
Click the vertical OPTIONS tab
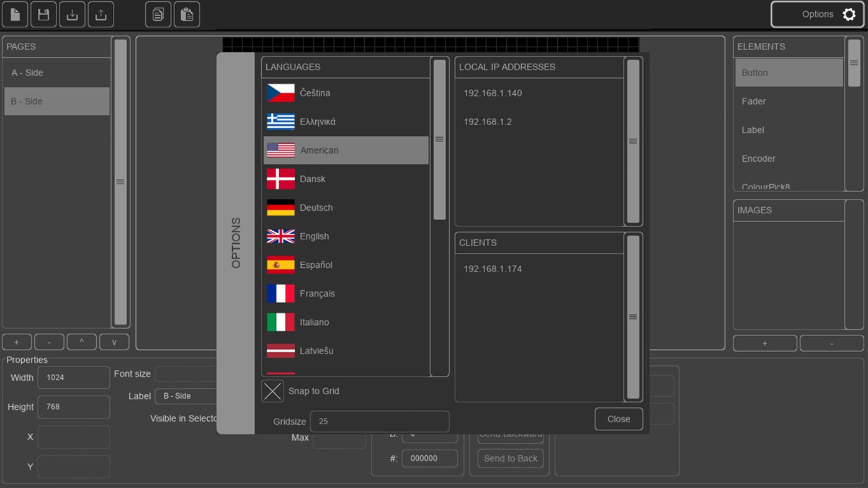click(x=236, y=242)
